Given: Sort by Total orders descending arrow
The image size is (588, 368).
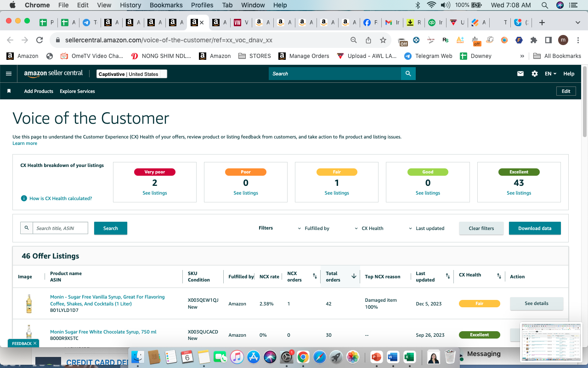Looking at the screenshot, I should coord(354,276).
